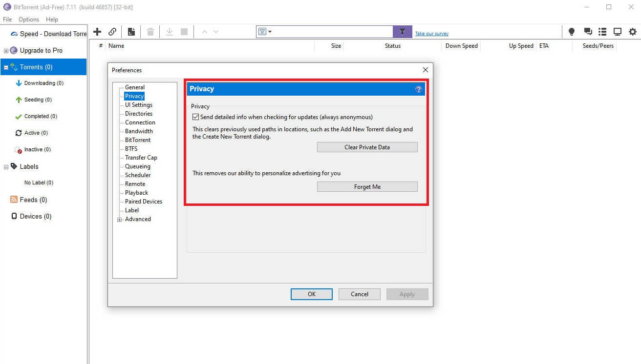Image resolution: width=641 pixels, height=364 pixels.
Task: Click the Start download arrow icon
Action: 170,32
